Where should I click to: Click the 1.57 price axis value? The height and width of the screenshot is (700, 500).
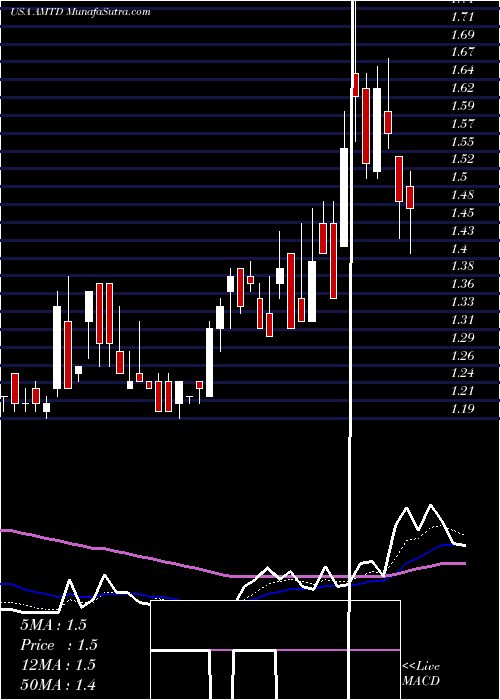point(462,124)
